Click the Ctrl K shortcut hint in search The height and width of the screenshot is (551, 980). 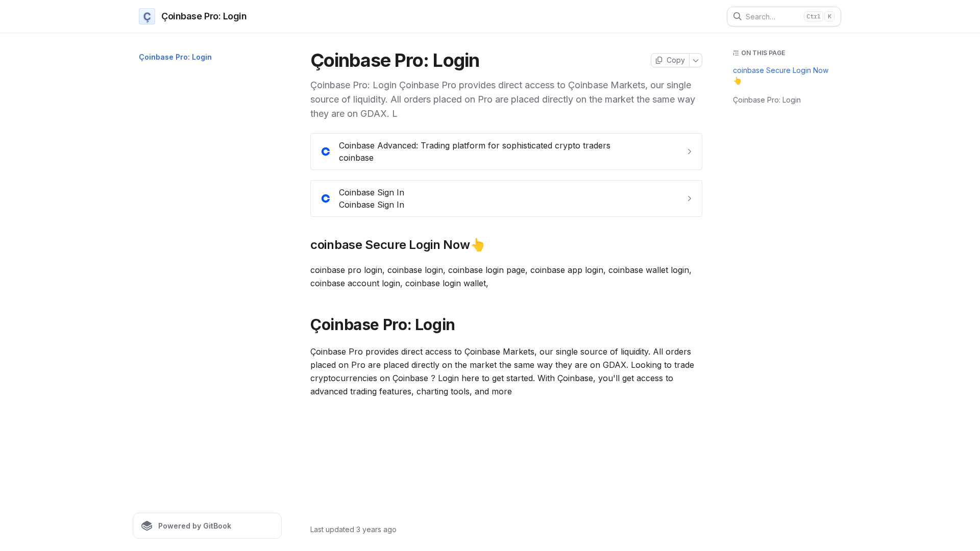(819, 16)
